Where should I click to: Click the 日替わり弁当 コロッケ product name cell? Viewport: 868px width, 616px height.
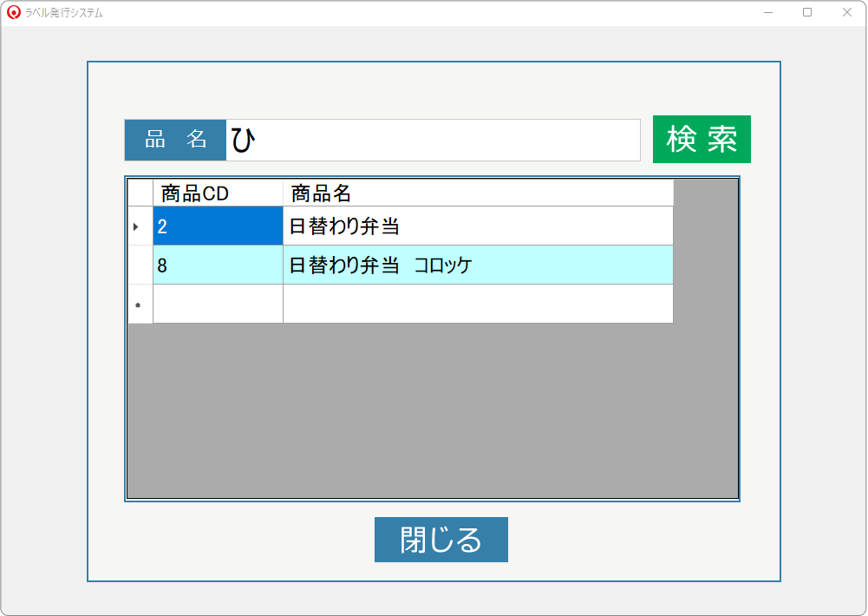pos(478,265)
